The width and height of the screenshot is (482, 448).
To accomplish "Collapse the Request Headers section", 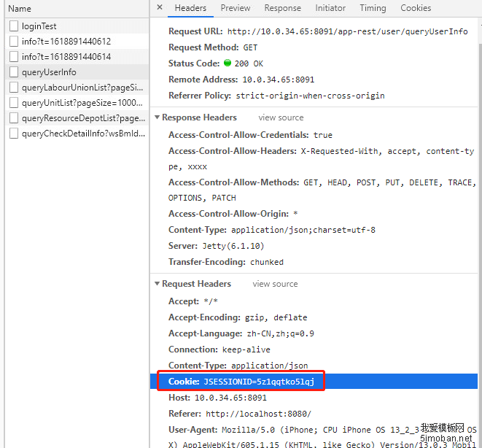I will coord(157,284).
